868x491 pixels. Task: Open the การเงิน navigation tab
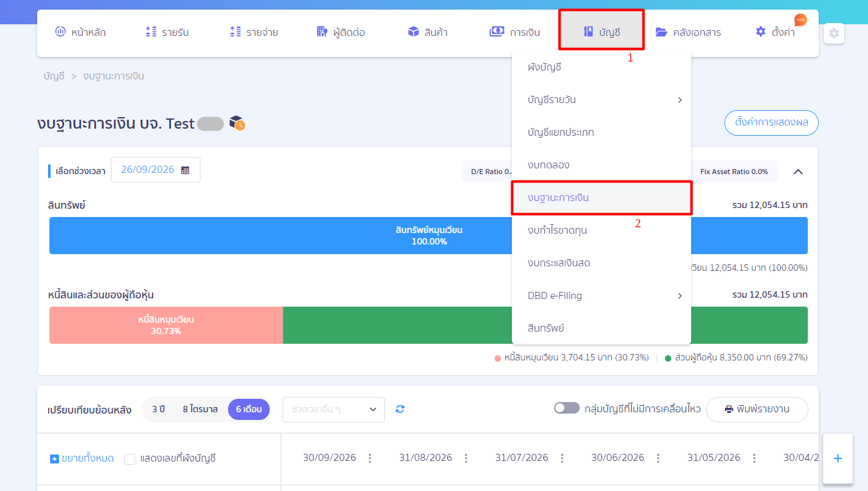coord(514,31)
